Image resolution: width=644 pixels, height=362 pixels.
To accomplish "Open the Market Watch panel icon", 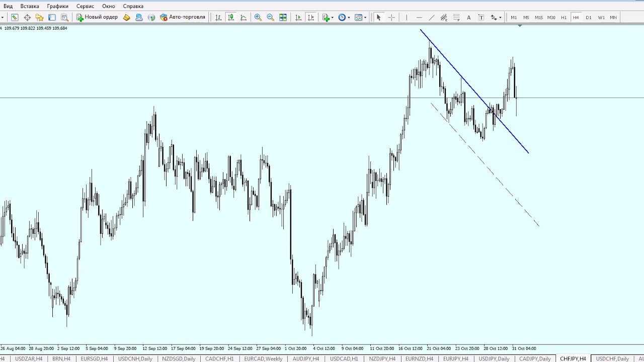I will point(15,17).
